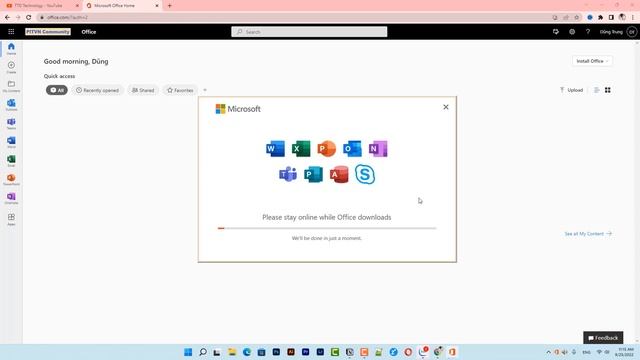Switch to grid view layout
Image resolution: width=640 pixels, height=360 pixels.
[608, 90]
